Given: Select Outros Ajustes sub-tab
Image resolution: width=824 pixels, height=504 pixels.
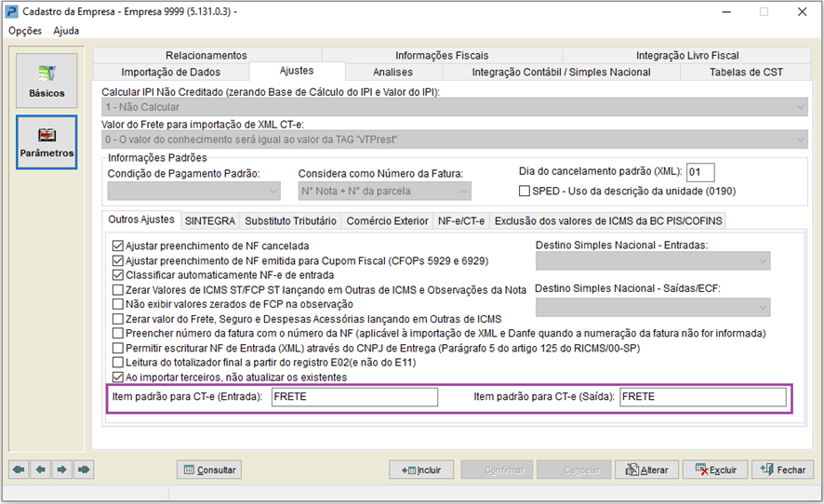Looking at the screenshot, I should pos(141,219).
